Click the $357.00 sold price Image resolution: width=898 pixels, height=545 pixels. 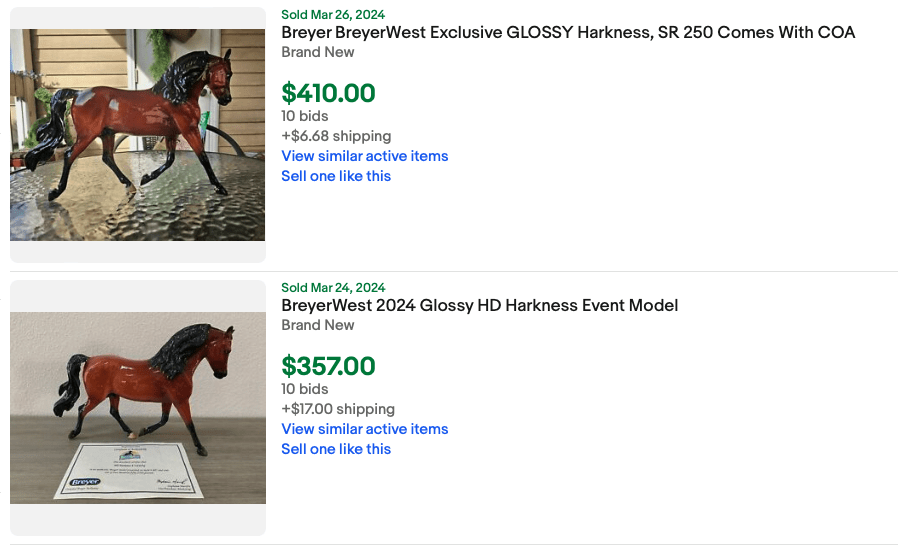point(328,366)
